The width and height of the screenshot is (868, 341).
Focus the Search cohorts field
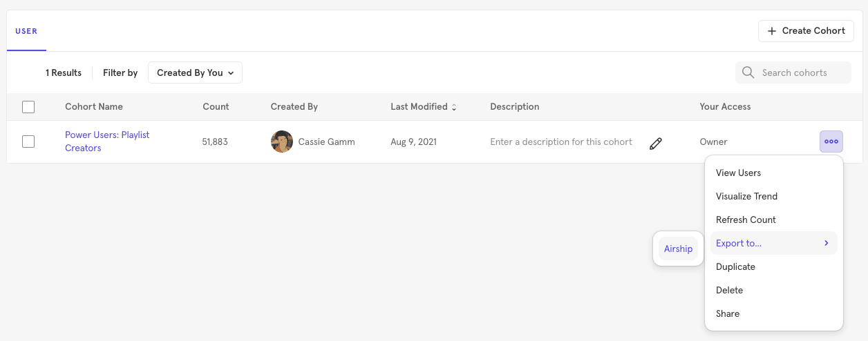[802, 72]
